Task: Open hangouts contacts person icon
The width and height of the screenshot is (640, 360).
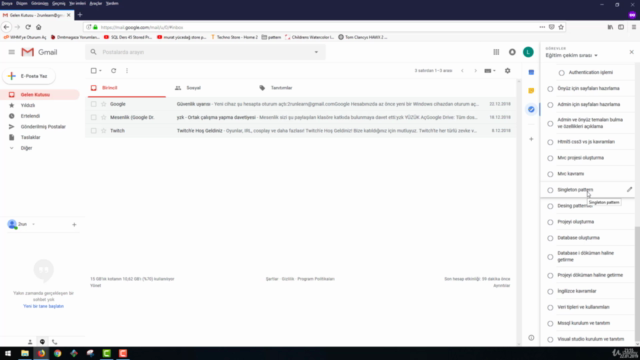Action: (30, 342)
